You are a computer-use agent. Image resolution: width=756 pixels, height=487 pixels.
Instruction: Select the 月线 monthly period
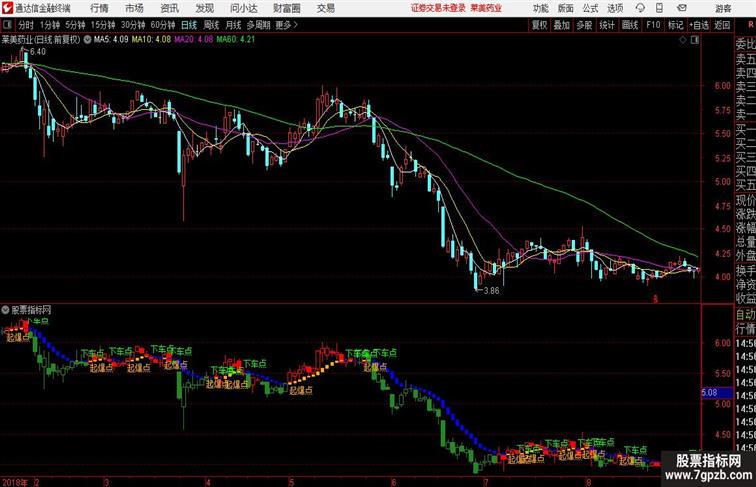pyautogui.click(x=233, y=25)
